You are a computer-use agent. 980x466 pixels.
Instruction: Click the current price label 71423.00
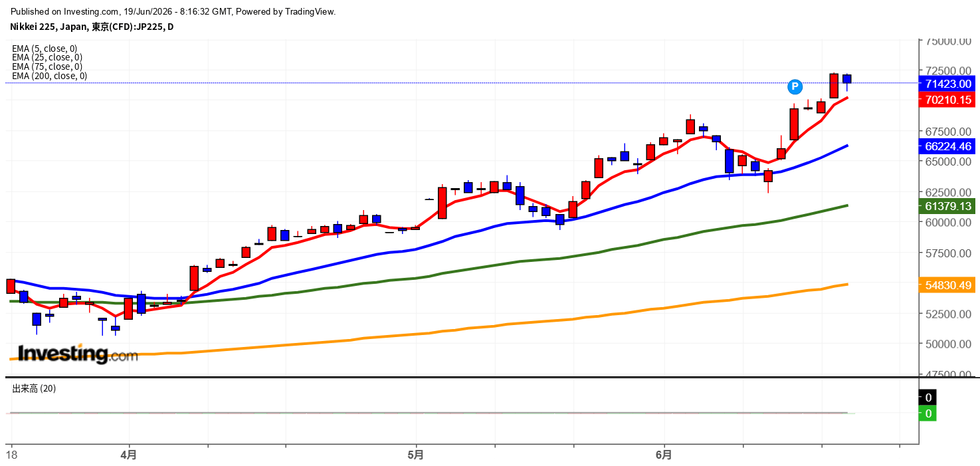click(948, 84)
